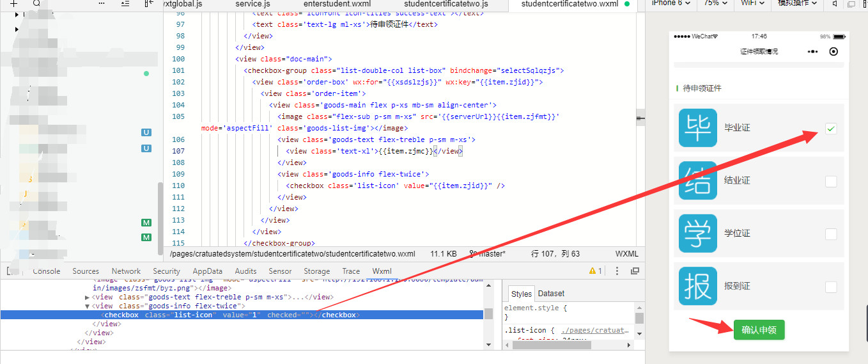Click line number 110 in the gutter

[x=178, y=186]
